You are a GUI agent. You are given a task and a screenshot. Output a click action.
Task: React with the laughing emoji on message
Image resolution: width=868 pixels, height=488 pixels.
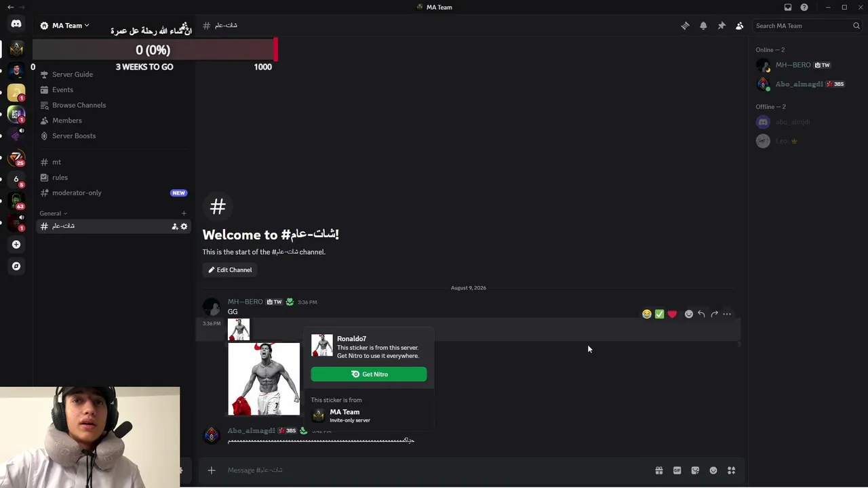click(x=647, y=314)
